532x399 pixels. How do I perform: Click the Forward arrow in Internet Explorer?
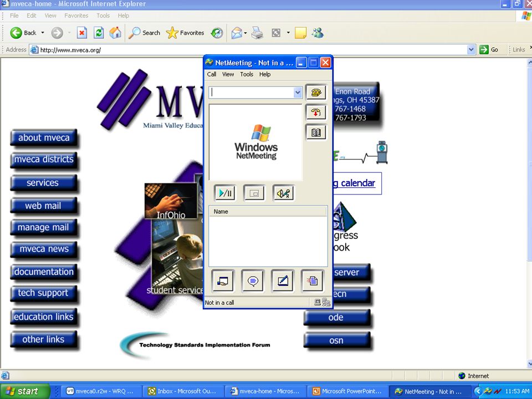57,33
